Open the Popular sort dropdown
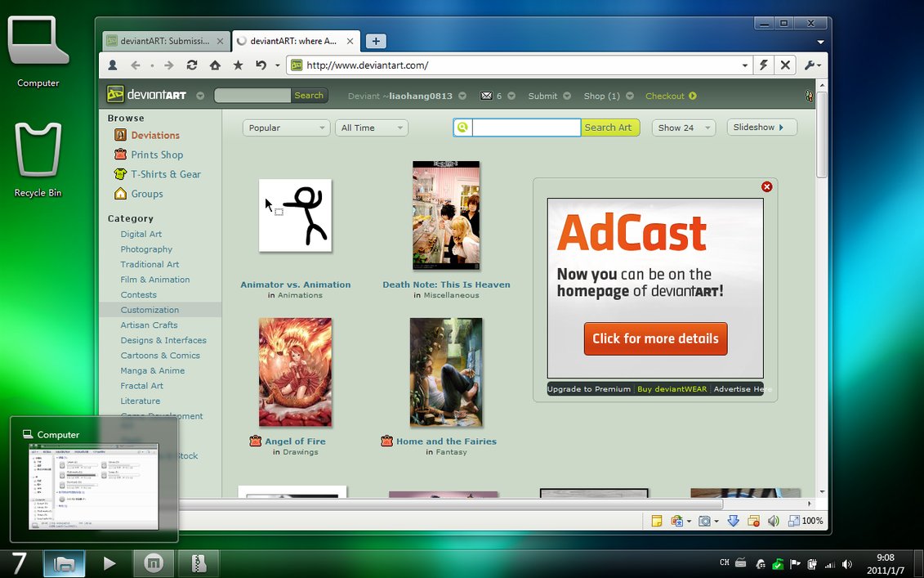The width and height of the screenshot is (924, 578). 286,128
